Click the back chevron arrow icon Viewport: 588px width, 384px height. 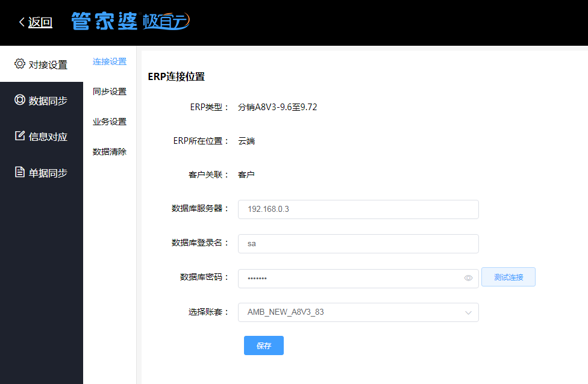pos(22,22)
